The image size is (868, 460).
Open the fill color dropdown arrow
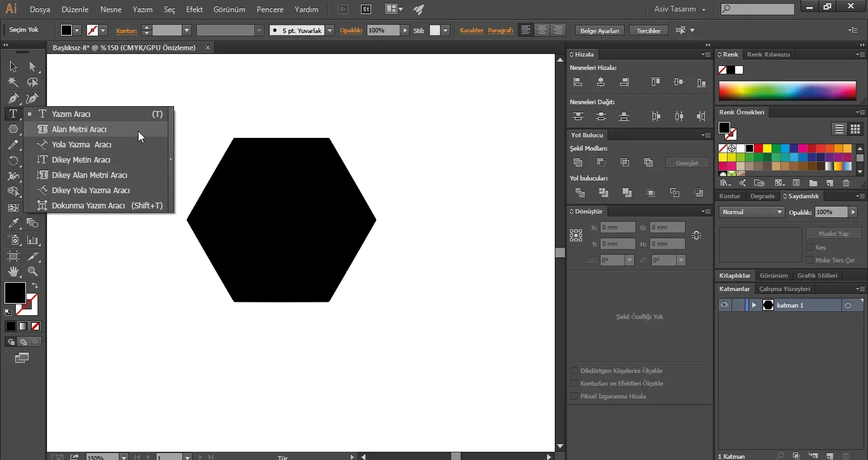77,30
